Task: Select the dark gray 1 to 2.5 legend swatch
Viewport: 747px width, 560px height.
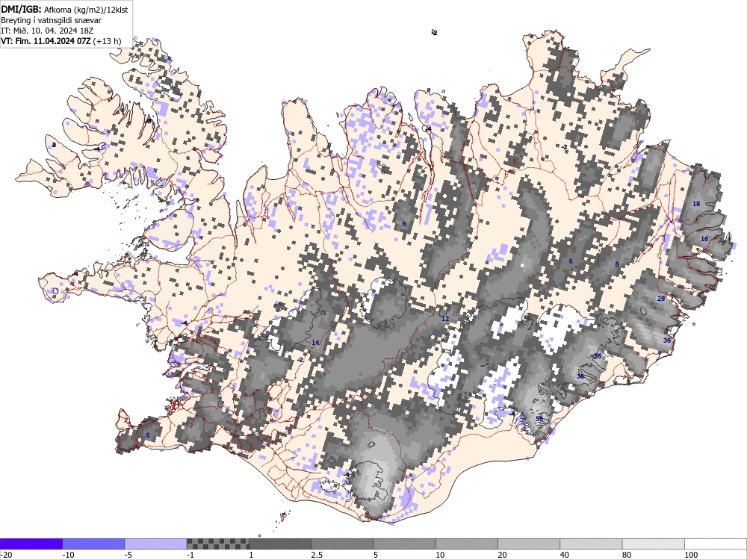Action: pos(280,544)
